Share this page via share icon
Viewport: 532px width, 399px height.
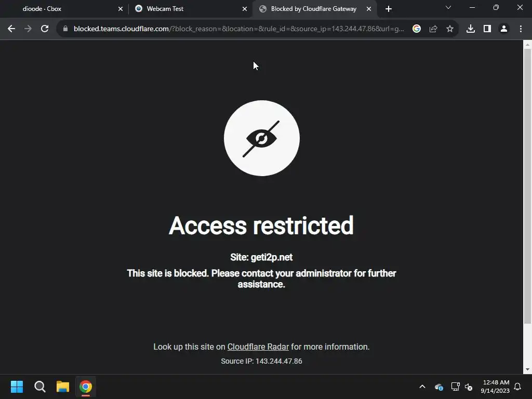[433, 29]
